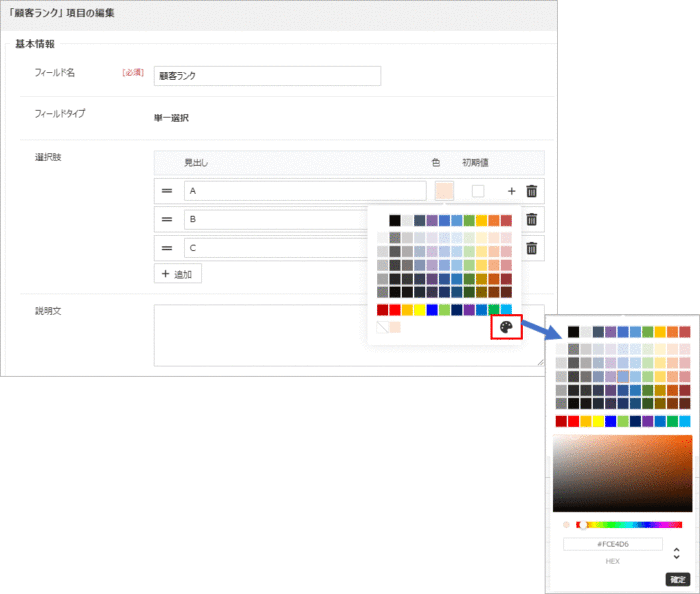This screenshot has height=594, width=700.
Task: Pick black in expanded picker's top row
Action: click(574, 332)
